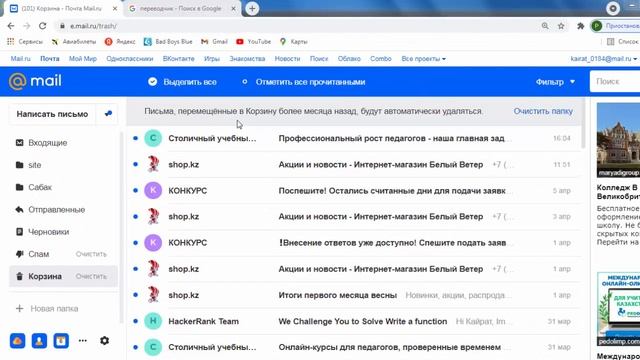Open more apps three-dots in sidebar
640x360 pixels.
point(82,340)
